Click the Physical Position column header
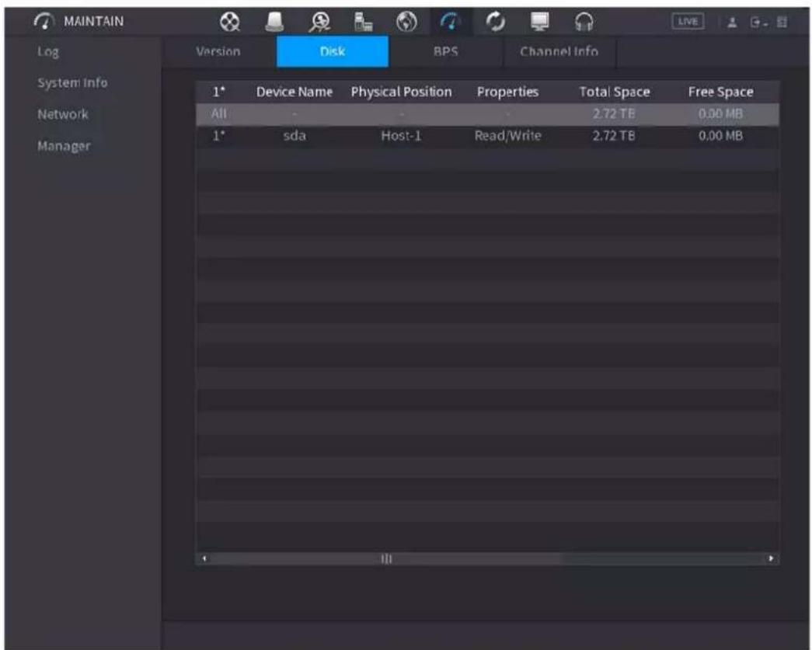This screenshot has height=650, width=812. (402, 92)
